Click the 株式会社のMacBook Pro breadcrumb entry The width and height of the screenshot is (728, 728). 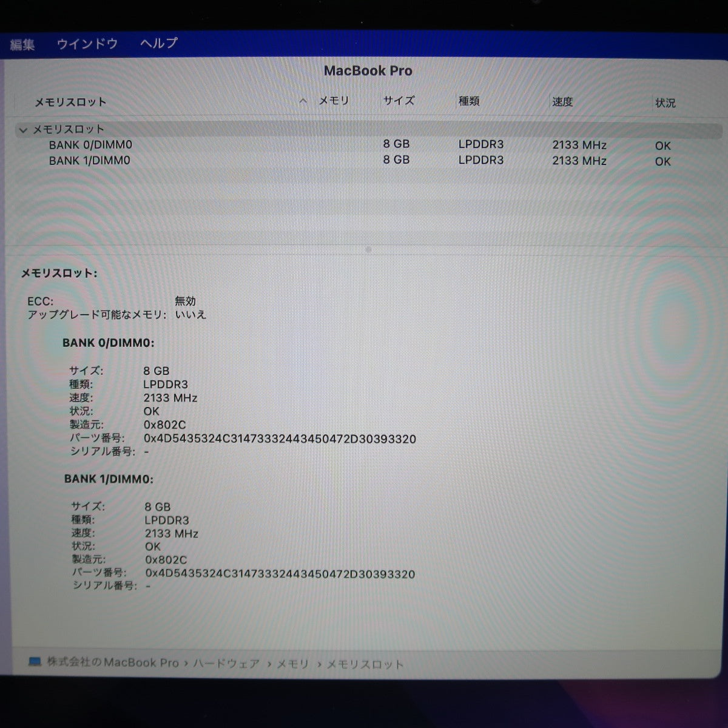click(112, 663)
